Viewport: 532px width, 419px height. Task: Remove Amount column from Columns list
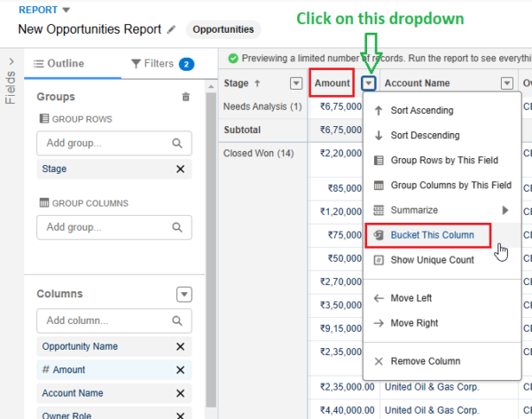(x=181, y=369)
